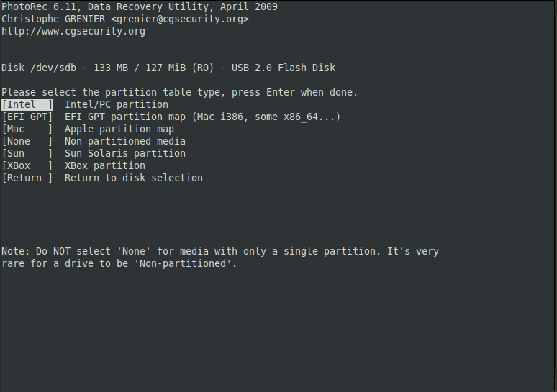Click the partition table type prompt line

click(x=179, y=92)
